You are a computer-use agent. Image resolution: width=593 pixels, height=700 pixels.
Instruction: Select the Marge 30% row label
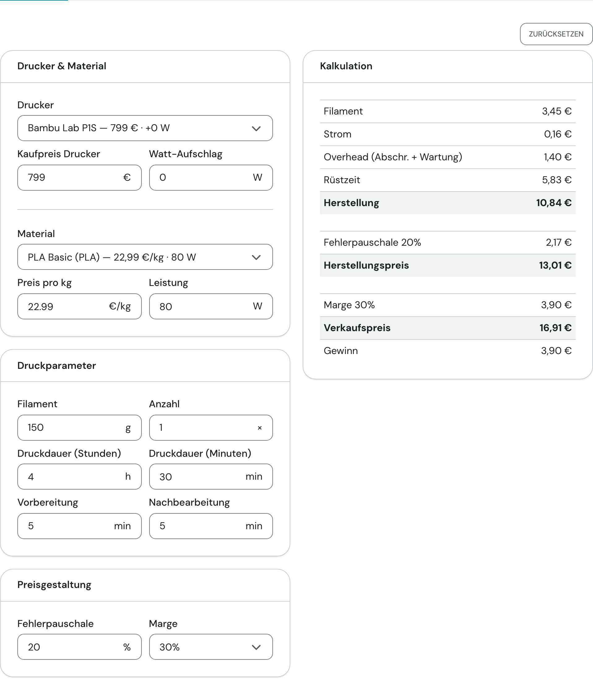(x=349, y=305)
